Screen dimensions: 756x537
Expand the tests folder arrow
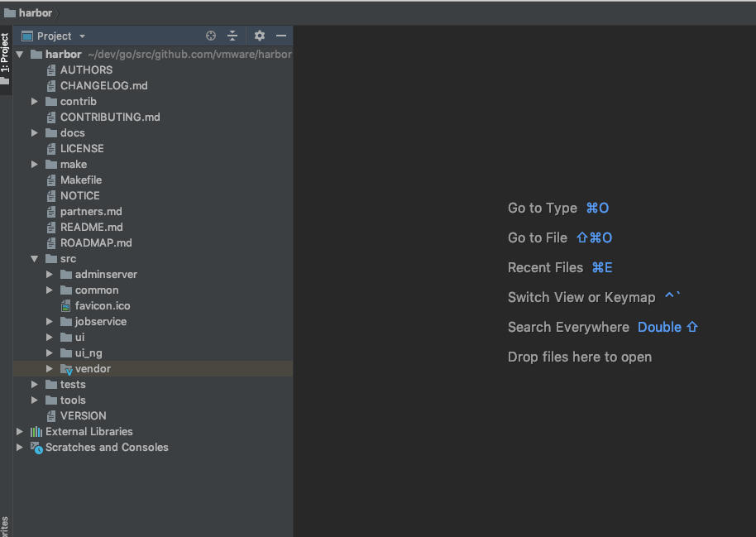pyautogui.click(x=35, y=385)
